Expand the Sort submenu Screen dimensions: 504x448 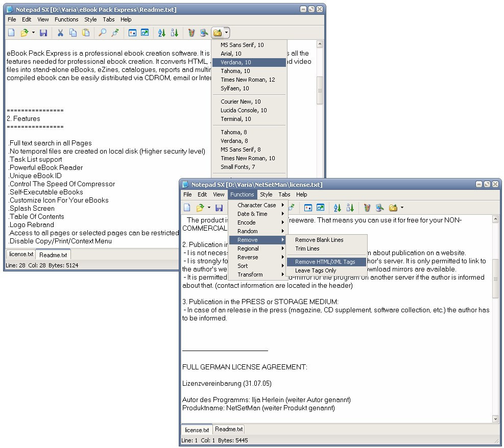point(258,266)
